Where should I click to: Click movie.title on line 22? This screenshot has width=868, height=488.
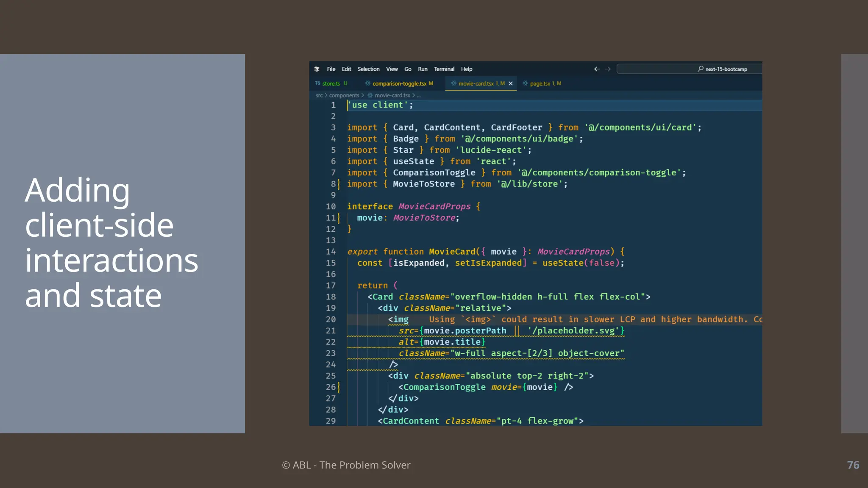[x=452, y=342]
